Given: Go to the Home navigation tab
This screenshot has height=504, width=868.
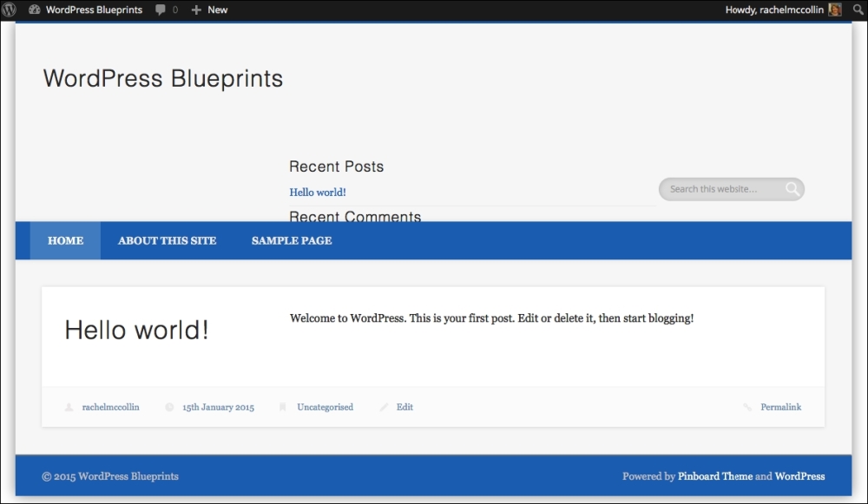Looking at the screenshot, I should (65, 240).
